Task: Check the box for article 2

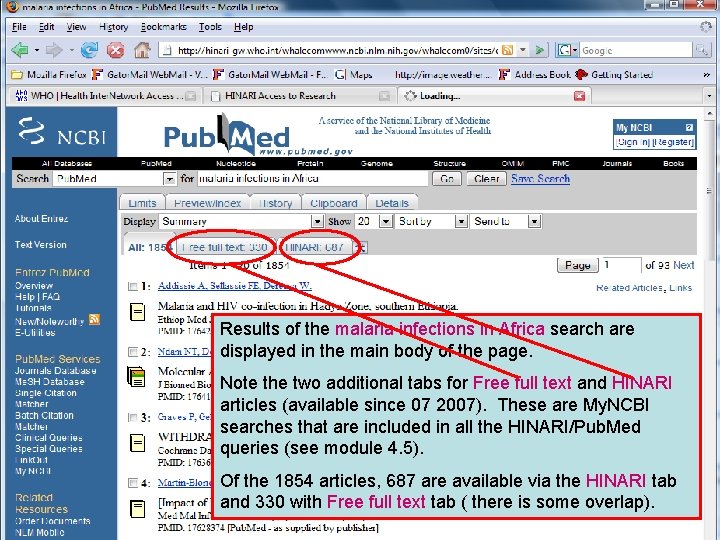Action: click(133, 352)
